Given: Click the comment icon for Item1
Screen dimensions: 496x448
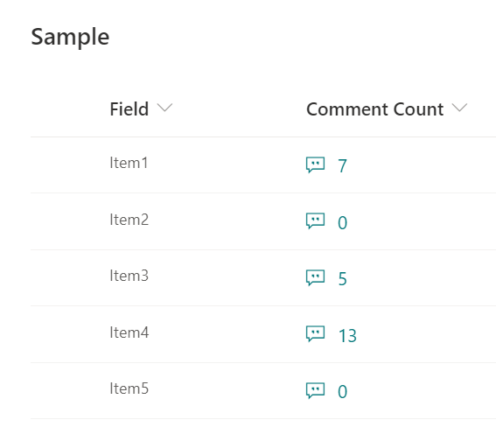Looking at the screenshot, I should 315,164.
